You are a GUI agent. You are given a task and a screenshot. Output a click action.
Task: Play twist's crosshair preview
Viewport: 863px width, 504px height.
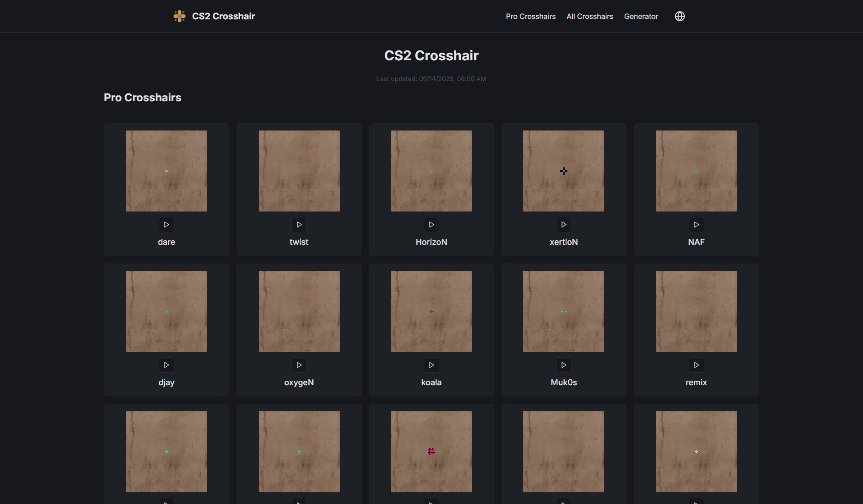[x=299, y=225]
